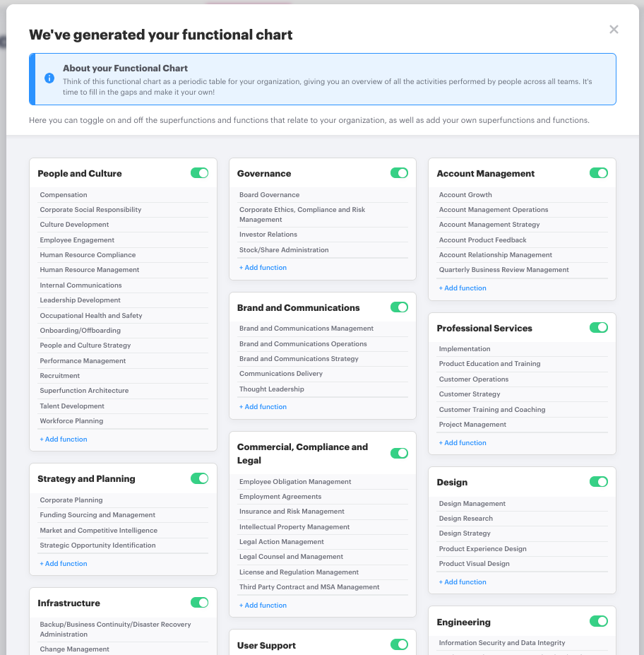Switch off the Professional Services superfunction
Image resolution: width=644 pixels, height=655 pixels.
click(x=599, y=327)
